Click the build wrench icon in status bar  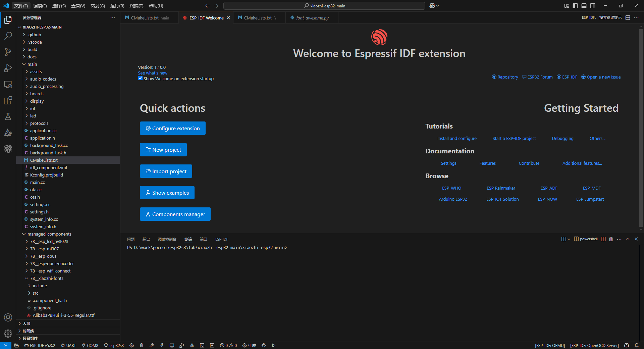coord(152,345)
